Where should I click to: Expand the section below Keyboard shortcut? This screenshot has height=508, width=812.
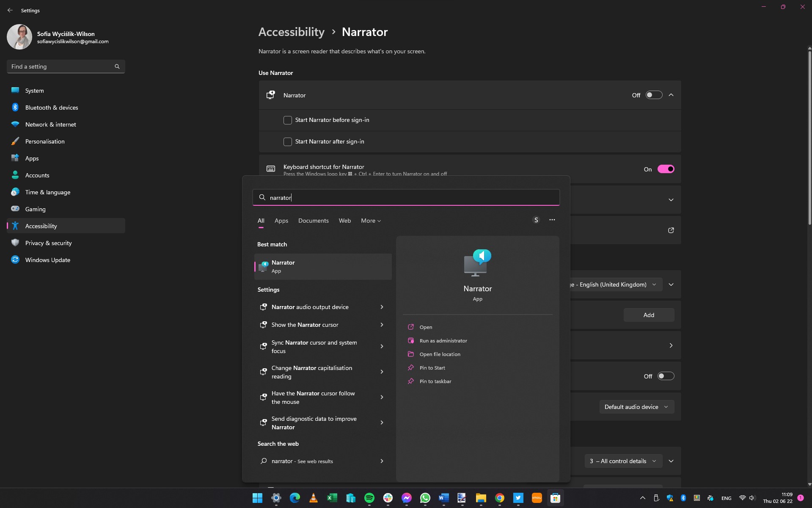tap(671, 200)
